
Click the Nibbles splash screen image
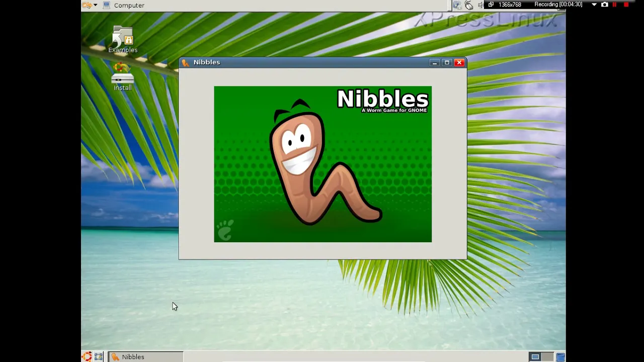(323, 164)
